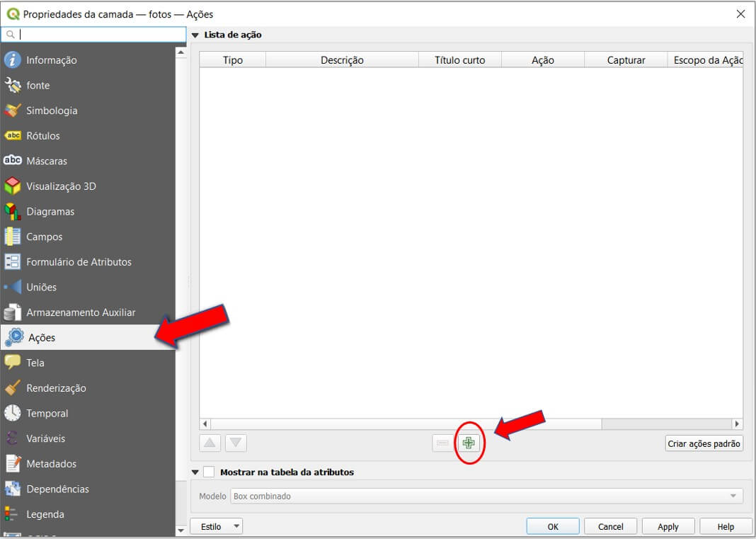Image resolution: width=756 pixels, height=539 pixels.
Task: Collapse the Lista de ação section
Action: coord(195,35)
